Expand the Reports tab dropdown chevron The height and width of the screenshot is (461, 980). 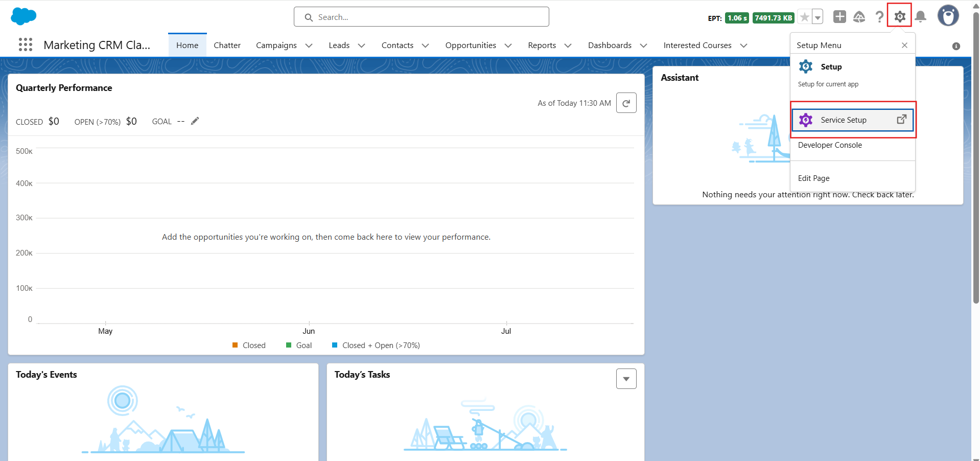click(568, 45)
